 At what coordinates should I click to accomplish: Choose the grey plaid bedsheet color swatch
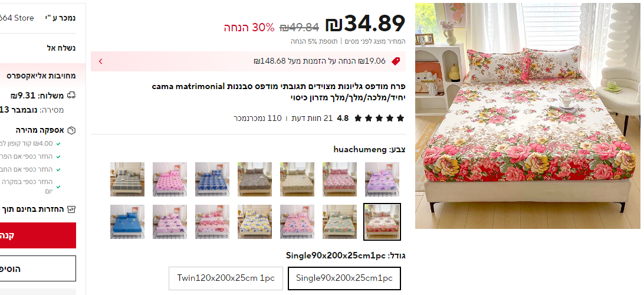point(127,179)
